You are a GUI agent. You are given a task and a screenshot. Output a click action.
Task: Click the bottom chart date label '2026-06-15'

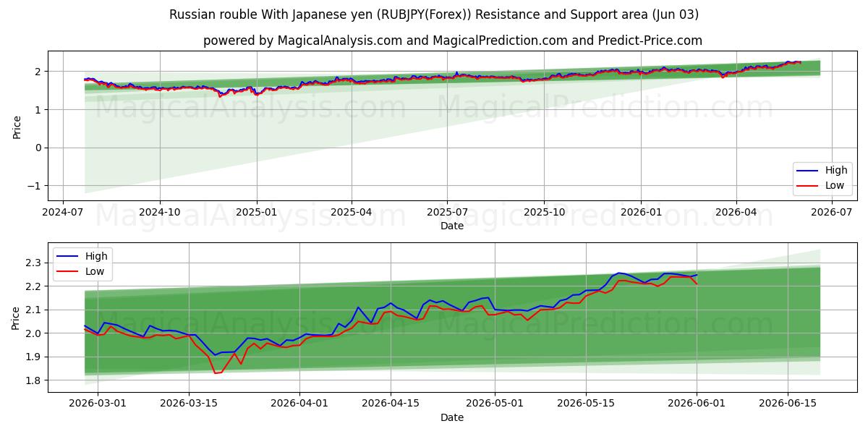click(788, 404)
